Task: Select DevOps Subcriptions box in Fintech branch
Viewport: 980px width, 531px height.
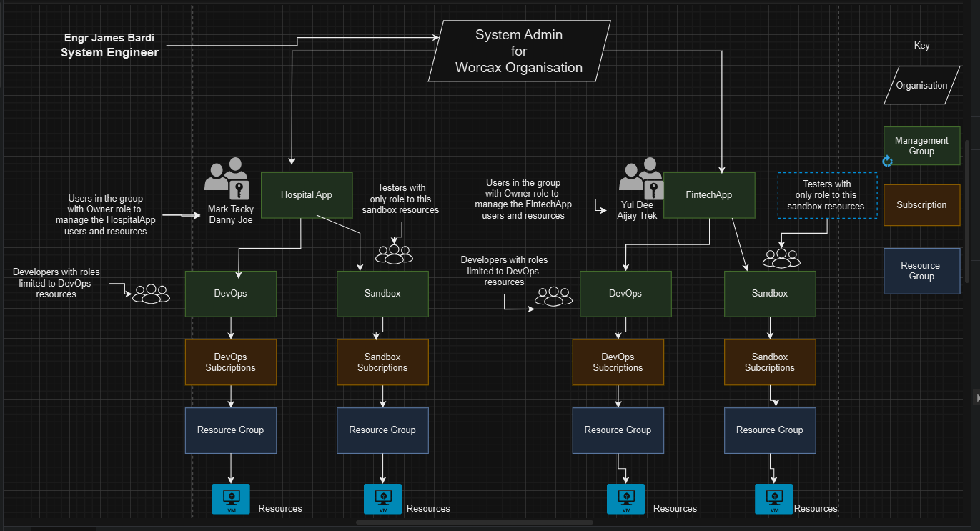Action: (618, 362)
